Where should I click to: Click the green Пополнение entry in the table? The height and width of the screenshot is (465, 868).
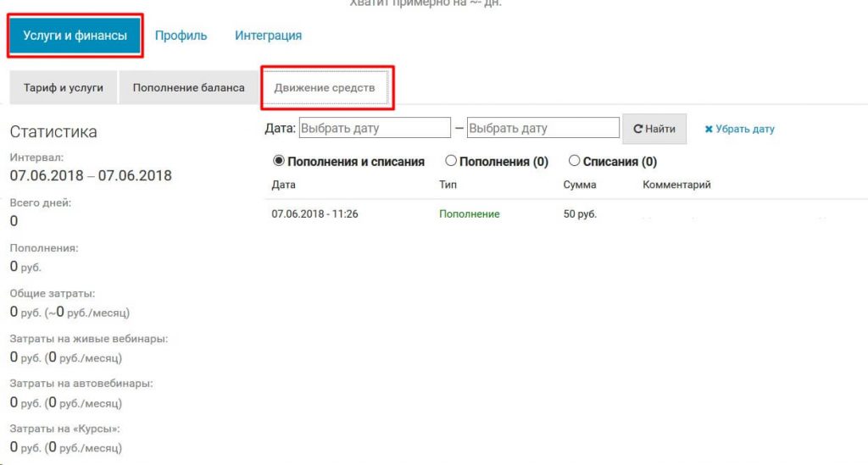[469, 214]
